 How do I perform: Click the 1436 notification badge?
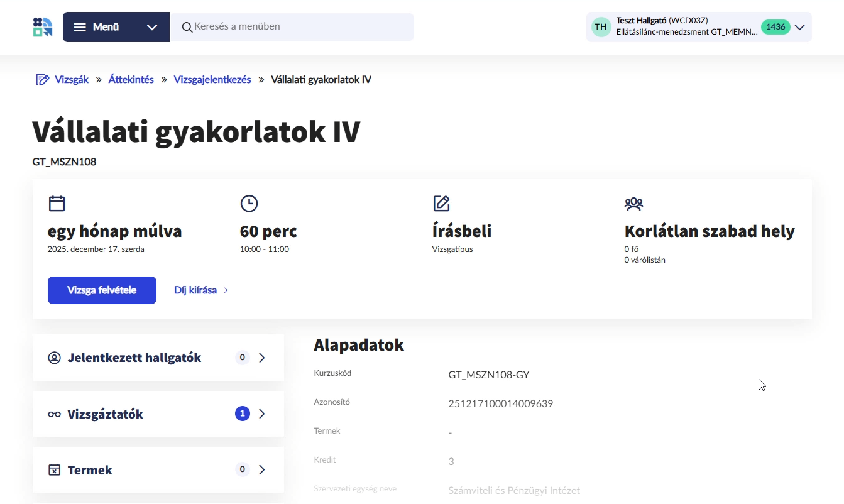[775, 26]
